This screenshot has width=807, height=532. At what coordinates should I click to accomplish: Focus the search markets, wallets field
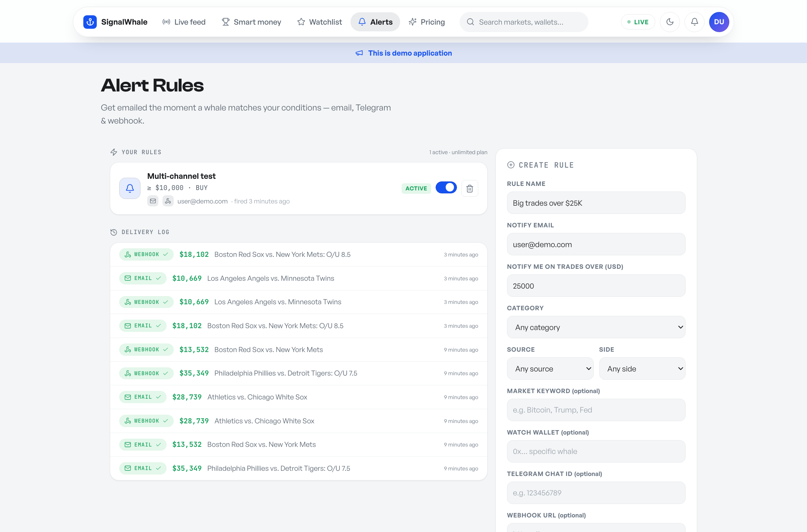click(524, 22)
